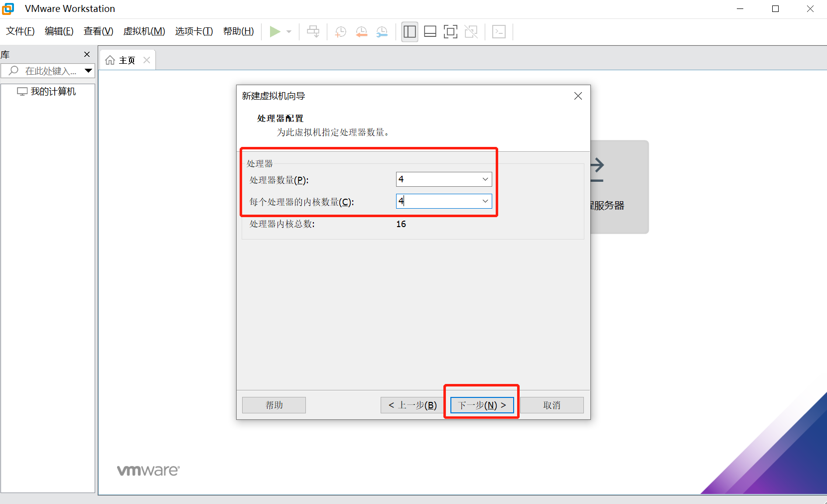Viewport: 827px width, 504px height.
Task: Open the 虚拟机(M) menu
Action: point(144,31)
